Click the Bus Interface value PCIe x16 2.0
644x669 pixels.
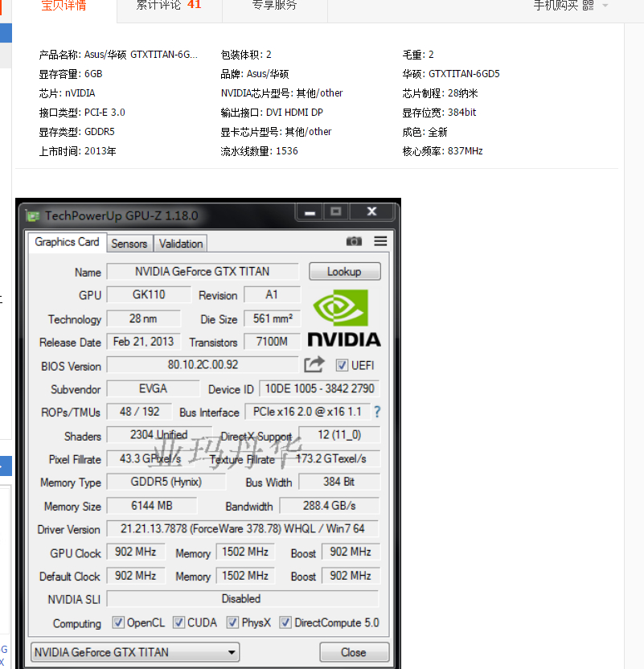tap(307, 412)
